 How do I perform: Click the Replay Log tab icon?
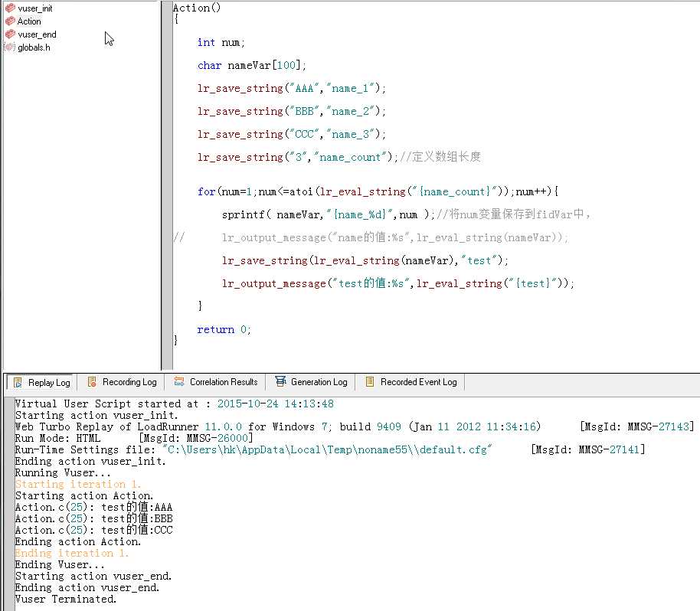(18, 383)
